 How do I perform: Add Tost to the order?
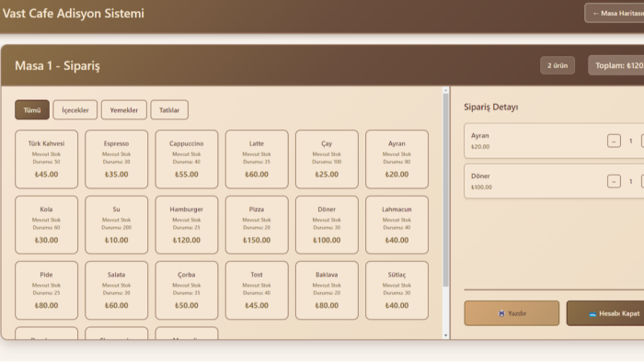257,290
